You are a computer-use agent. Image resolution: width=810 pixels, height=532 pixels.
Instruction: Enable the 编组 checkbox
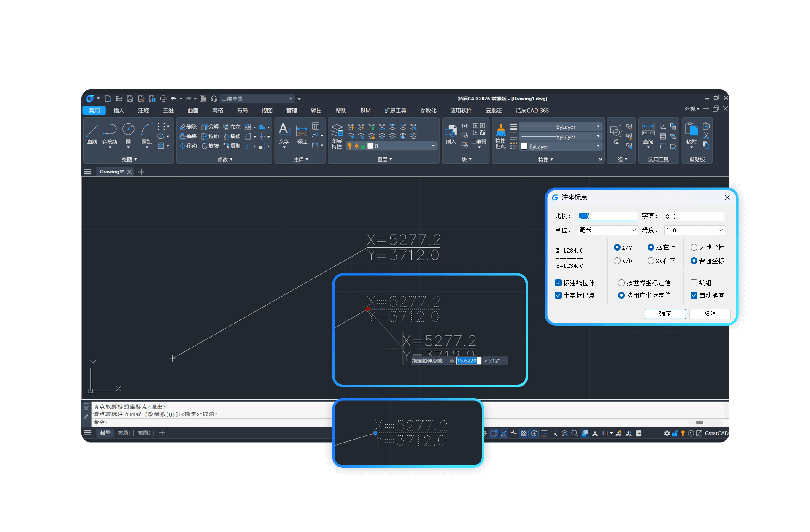click(x=694, y=283)
